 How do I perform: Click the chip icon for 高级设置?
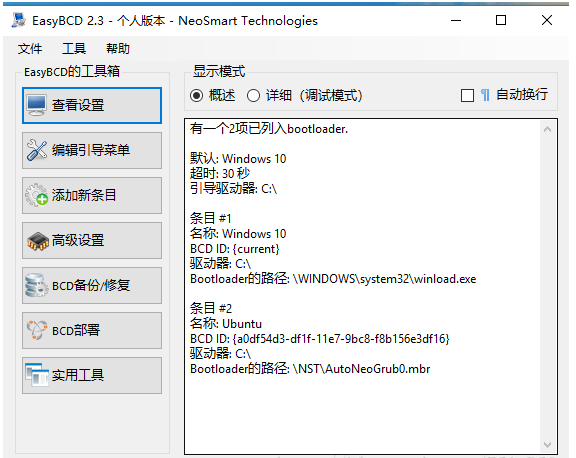pyautogui.click(x=37, y=241)
